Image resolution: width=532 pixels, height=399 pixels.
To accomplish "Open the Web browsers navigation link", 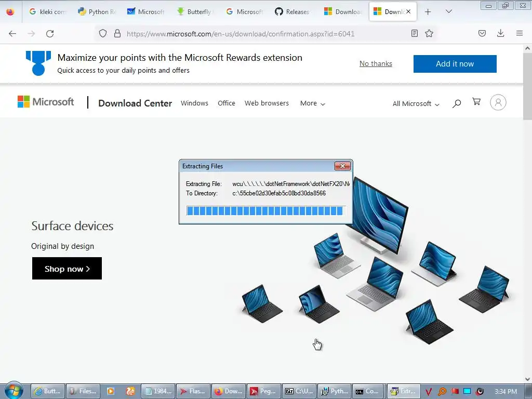I will coord(267,103).
